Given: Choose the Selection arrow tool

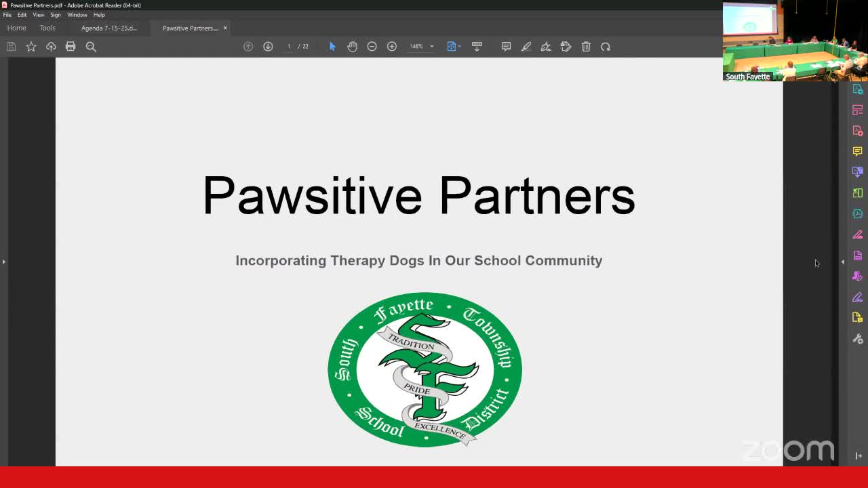Looking at the screenshot, I should pos(332,47).
